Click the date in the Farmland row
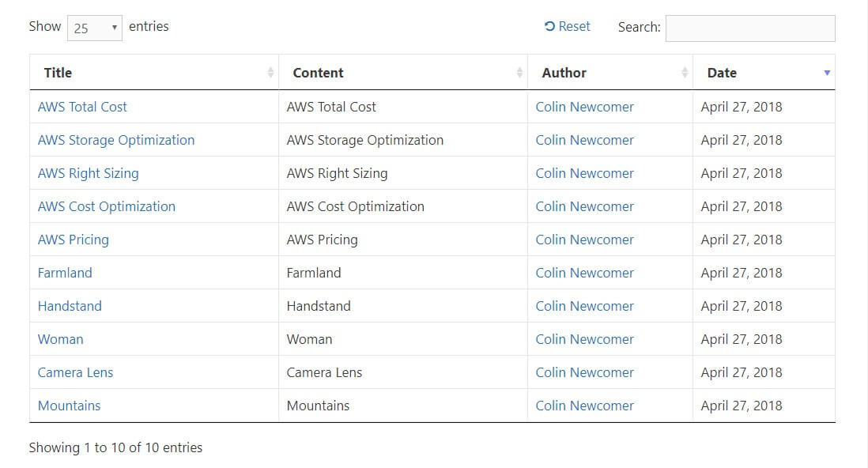The image size is (868, 468). [x=742, y=273]
